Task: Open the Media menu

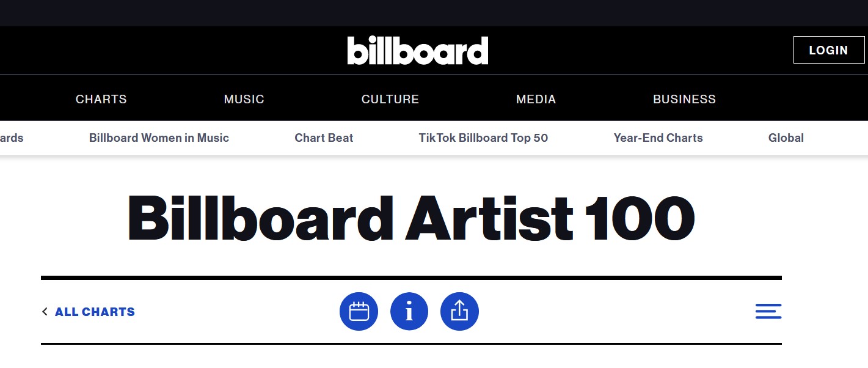Action: click(x=536, y=99)
